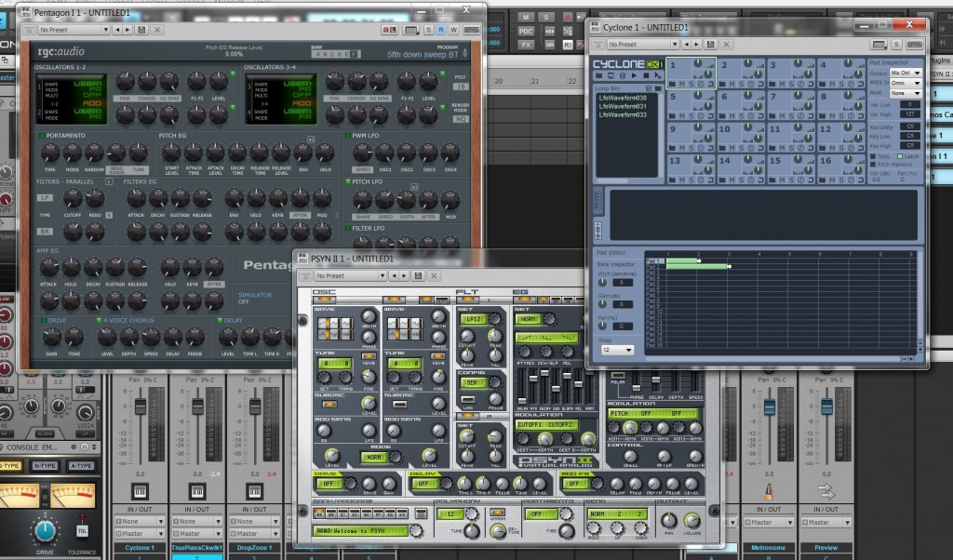Stop Cyclone playback with the stop icon
The height and width of the screenshot is (560, 953).
click(646, 76)
